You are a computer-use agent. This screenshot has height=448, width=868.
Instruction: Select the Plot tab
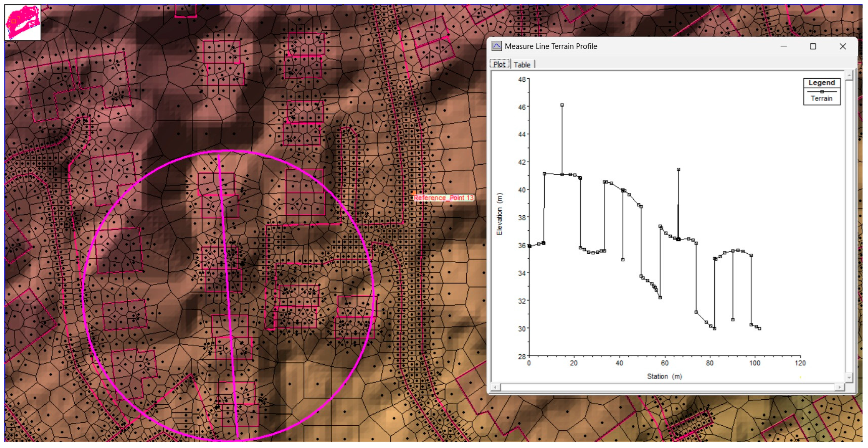coord(499,64)
